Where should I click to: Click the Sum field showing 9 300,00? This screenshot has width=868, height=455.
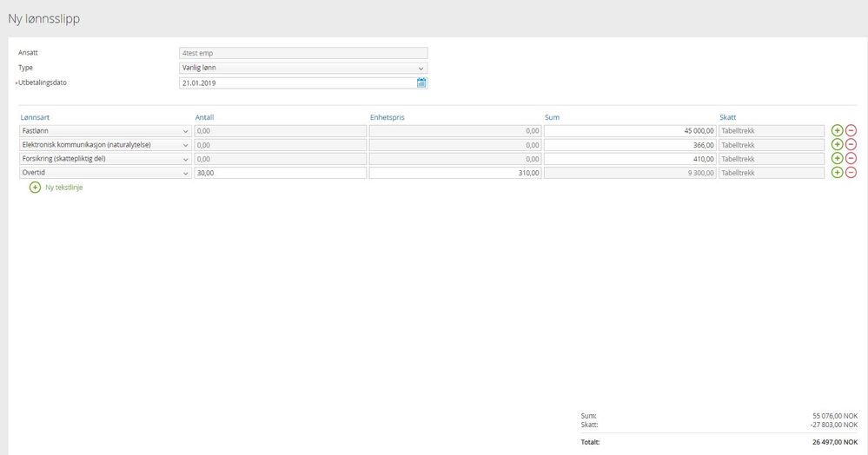tap(630, 173)
